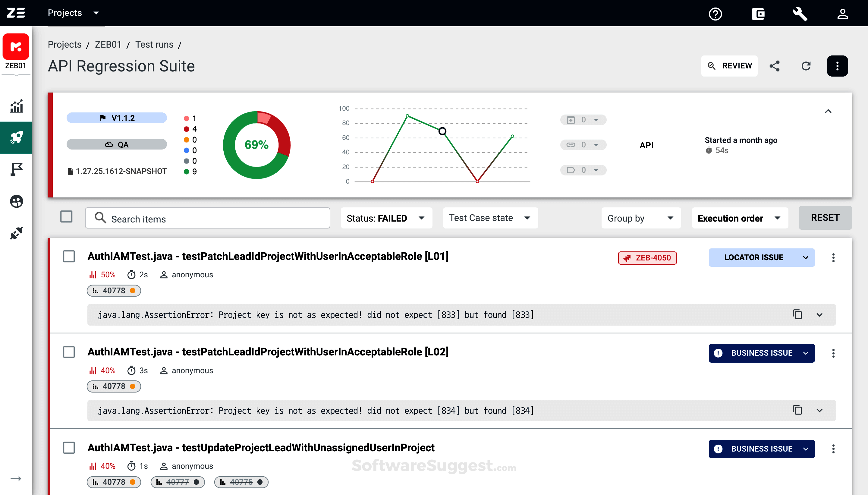Tick the select-all checkbox beside search
The image size is (868, 495).
(66, 216)
